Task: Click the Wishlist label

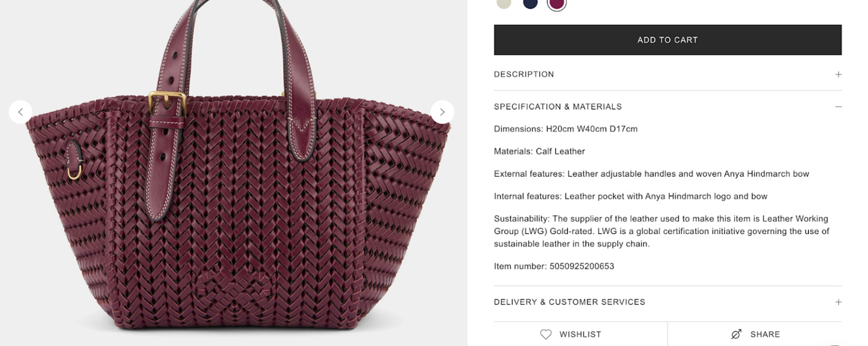Action: coord(580,335)
